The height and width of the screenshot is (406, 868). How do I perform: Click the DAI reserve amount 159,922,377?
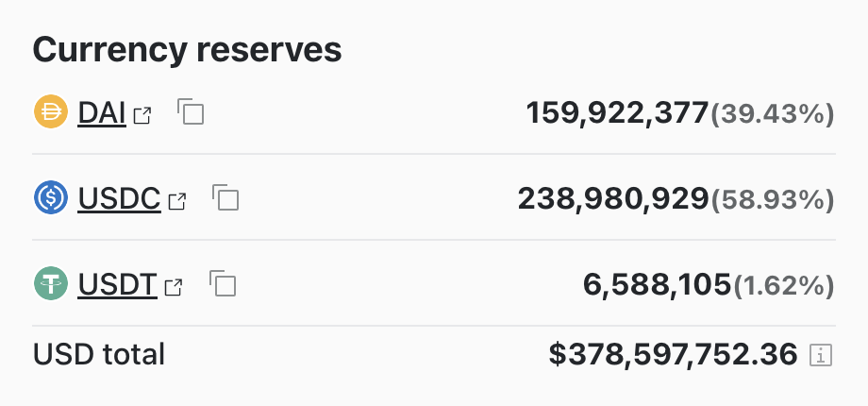pyautogui.click(x=617, y=113)
